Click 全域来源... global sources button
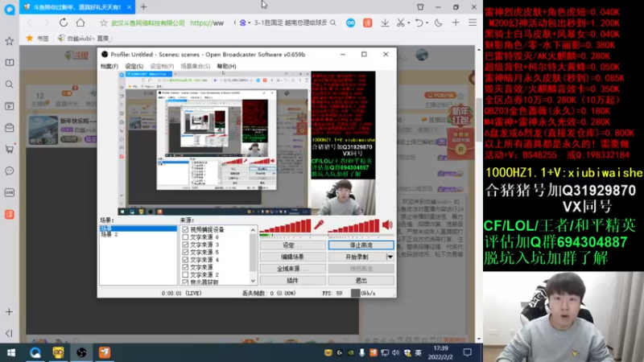This screenshot has width=644, height=362. [292, 269]
